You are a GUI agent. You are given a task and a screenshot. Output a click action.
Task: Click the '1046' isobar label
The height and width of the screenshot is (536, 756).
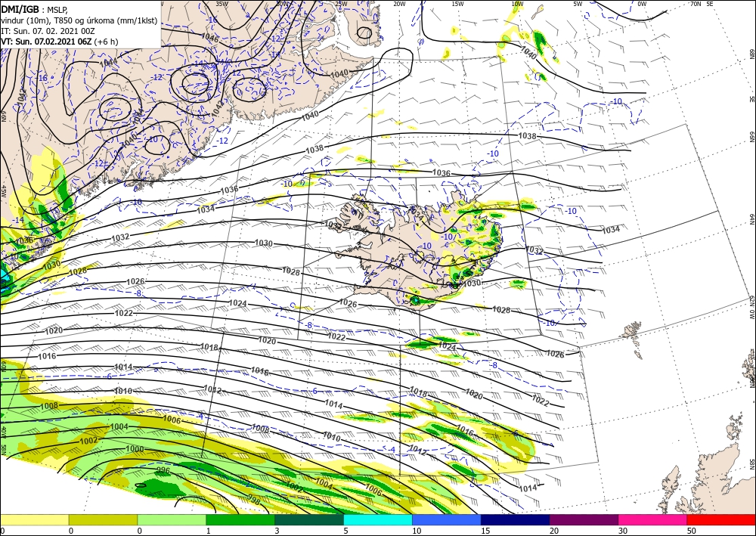209,36
